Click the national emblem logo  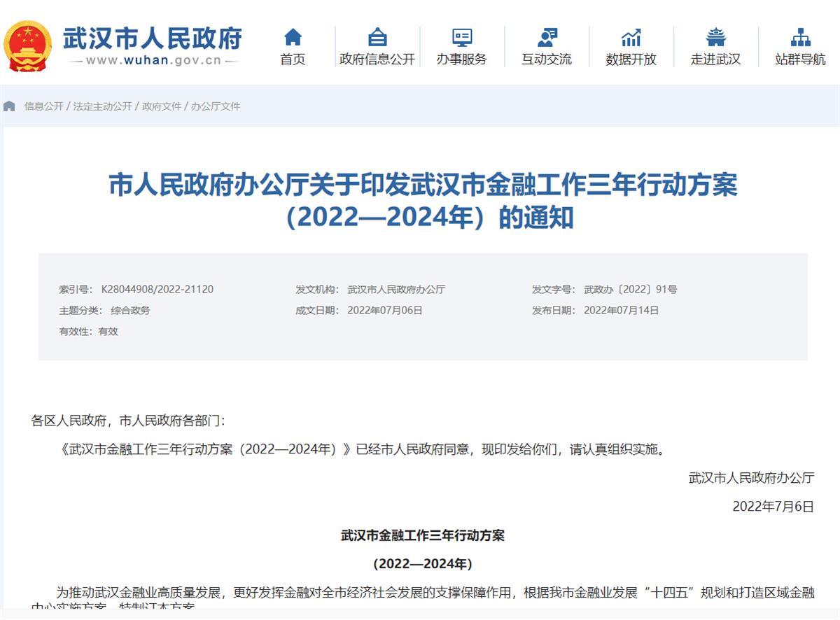coord(28,46)
